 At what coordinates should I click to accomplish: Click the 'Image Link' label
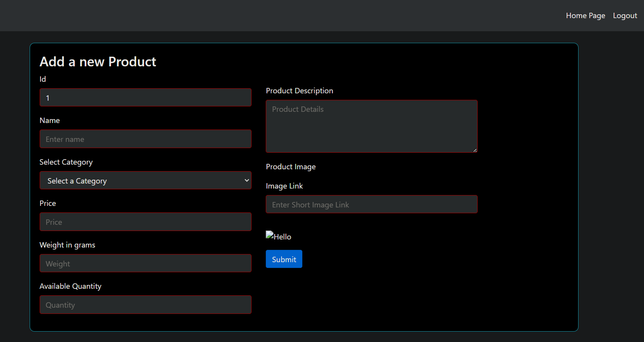pos(284,186)
